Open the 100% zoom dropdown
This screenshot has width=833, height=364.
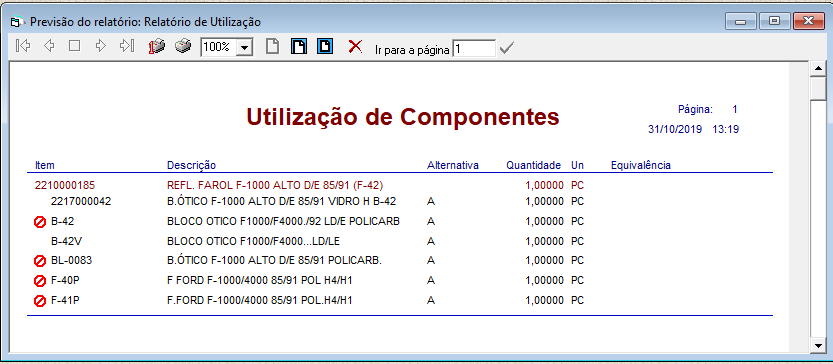tap(244, 47)
